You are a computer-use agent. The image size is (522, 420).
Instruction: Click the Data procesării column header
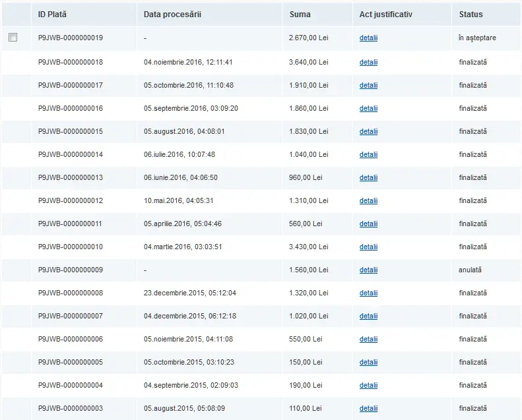(x=172, y=15)
